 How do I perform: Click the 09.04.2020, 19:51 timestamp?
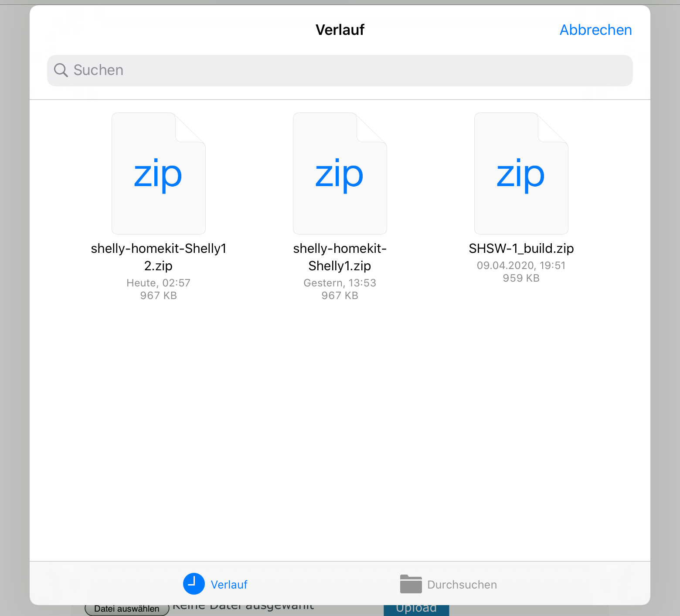click(521, 265)
